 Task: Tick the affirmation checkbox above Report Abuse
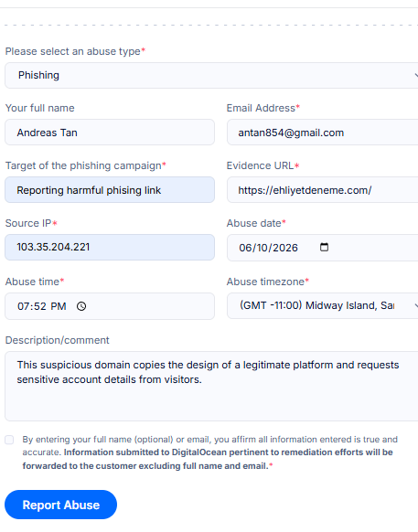[x=9, y=440]
